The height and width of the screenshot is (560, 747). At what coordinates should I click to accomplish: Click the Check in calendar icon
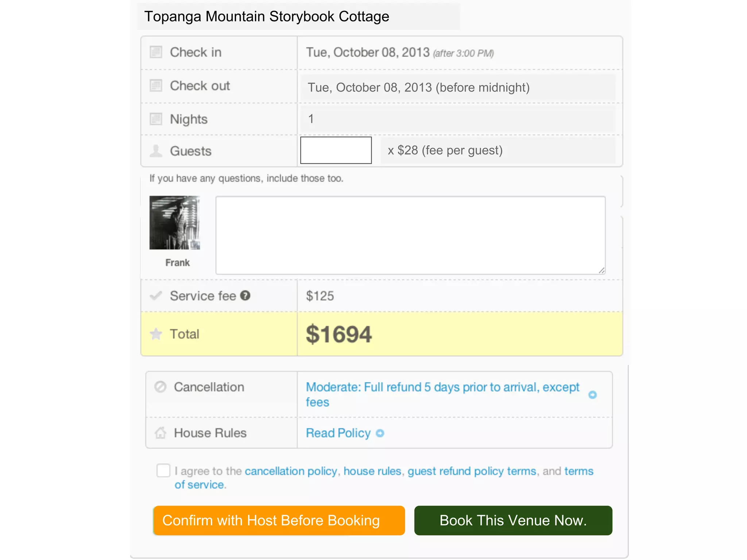click(156, 52)
